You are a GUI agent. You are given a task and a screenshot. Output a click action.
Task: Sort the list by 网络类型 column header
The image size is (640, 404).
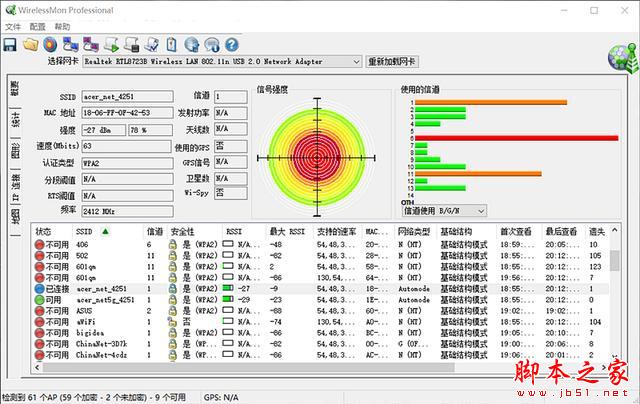coord(415,232)
